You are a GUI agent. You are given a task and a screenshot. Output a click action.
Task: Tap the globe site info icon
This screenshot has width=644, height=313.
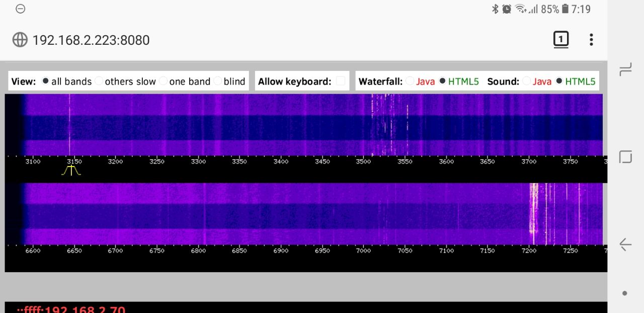[20, 40]
